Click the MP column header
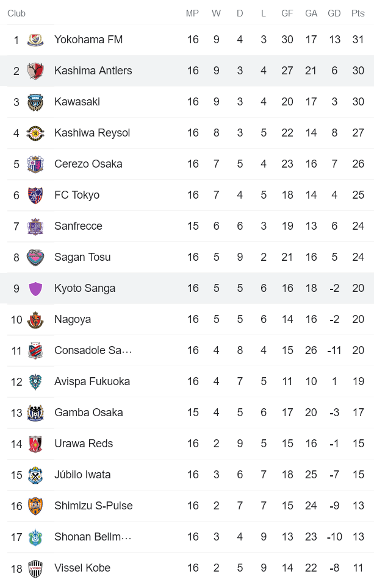 (193, 12)
